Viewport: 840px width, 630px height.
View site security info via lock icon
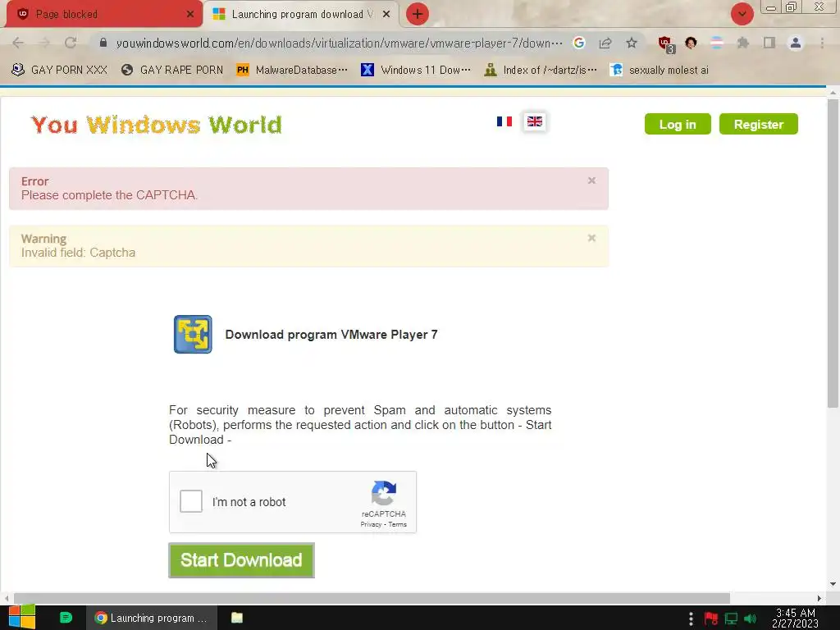coord(103,43)
